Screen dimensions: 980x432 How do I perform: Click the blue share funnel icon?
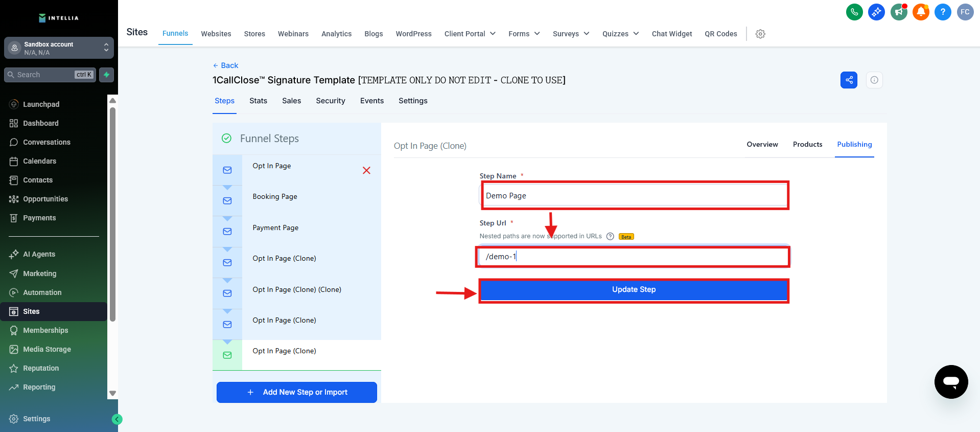849,80
